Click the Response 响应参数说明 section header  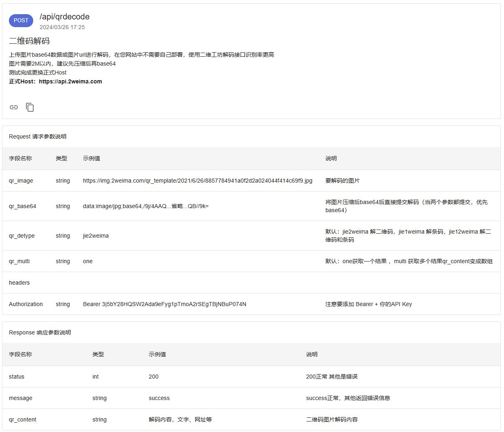40,332
